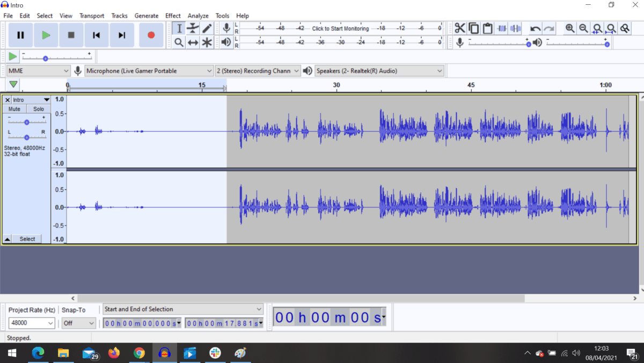Zoom in on the timeline

pyautogui.click(x=570, y=28)
